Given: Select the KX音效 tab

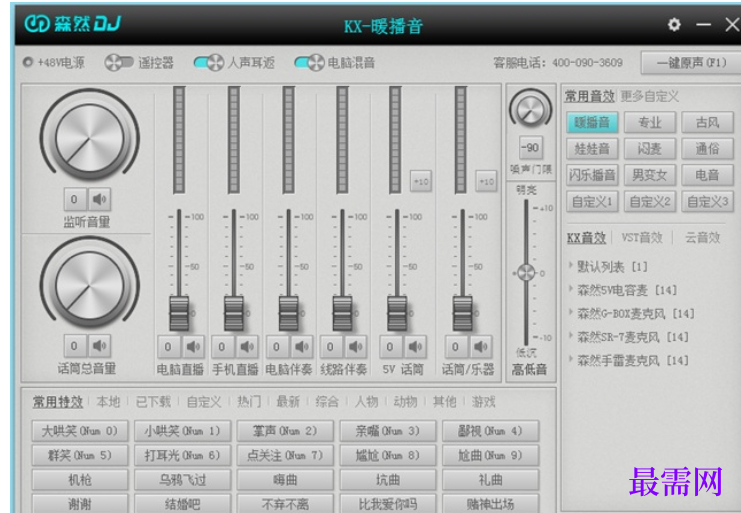Looking at the screenshot, I should pos(586,238).
